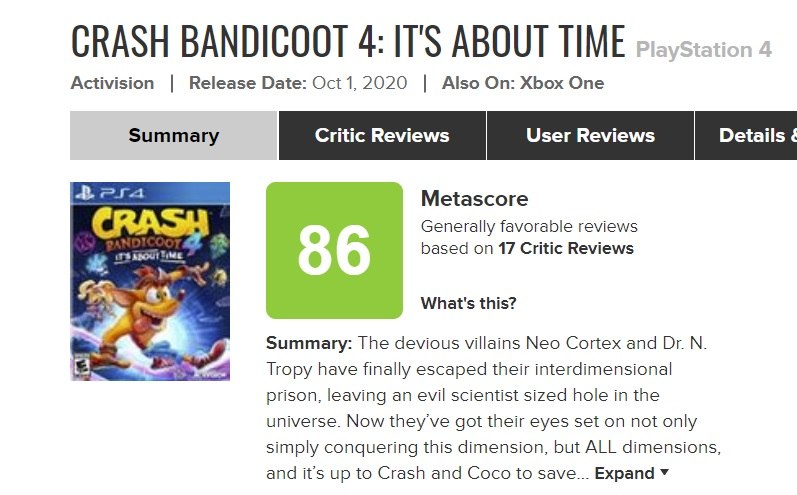Click the green 86 Metascore box
Viewport: 797px width, 495px height.
[x=334, y=250]
